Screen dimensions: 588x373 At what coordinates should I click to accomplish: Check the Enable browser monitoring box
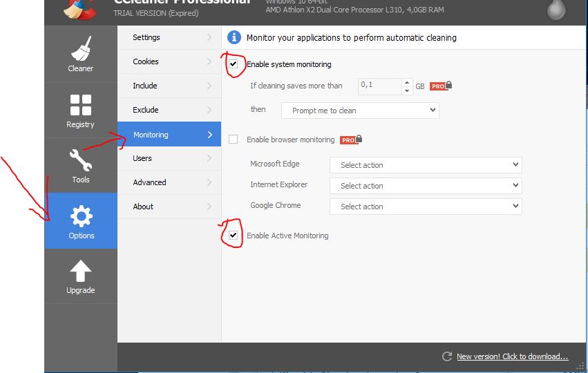pos(234,140)
